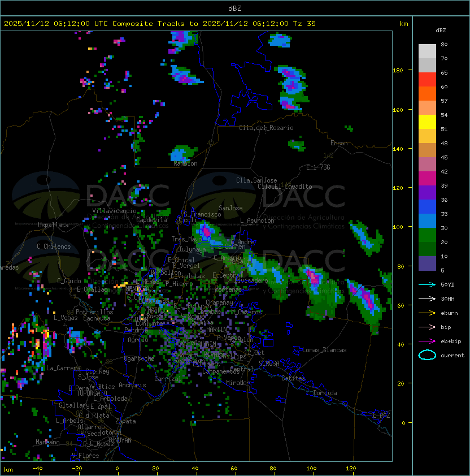The image size is (470, 476).
Task: Click the 'Mirador' place label
Action: tap(238, 383)
